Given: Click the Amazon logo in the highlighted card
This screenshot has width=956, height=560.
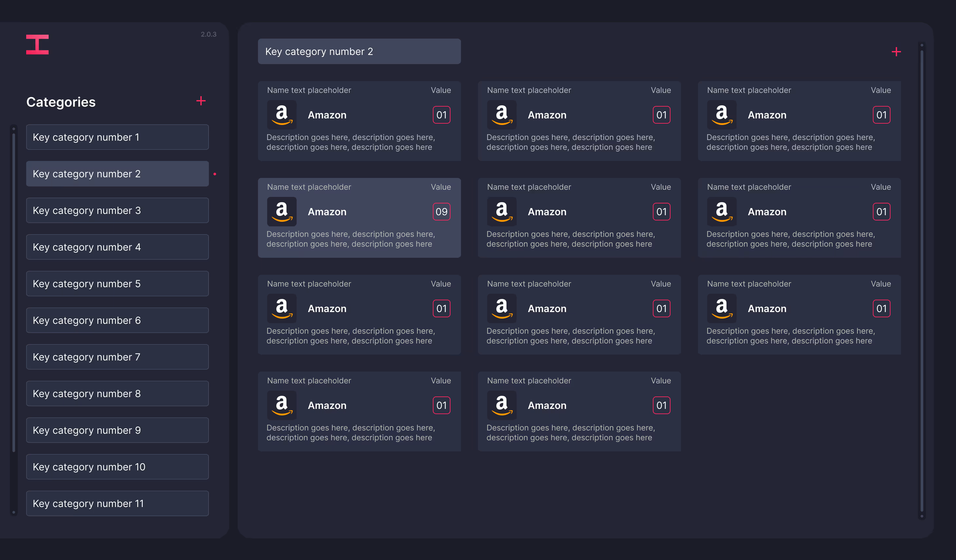Looking at the screenshot, I should 282,212.
